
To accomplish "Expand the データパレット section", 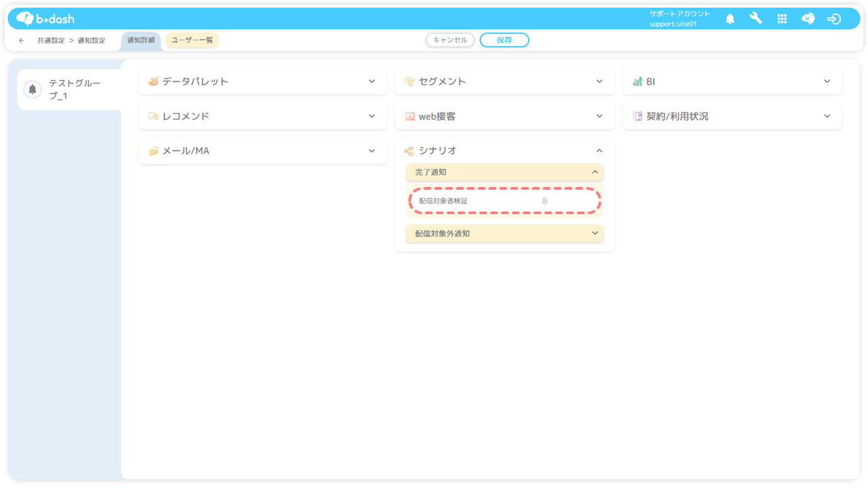I will pos(372,81).
